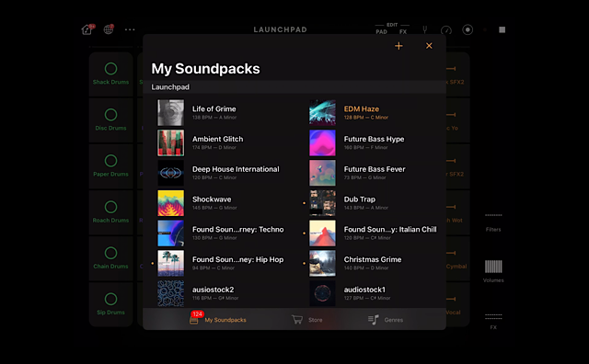Image resolution: width=589 pixels, height=364 pixels.
Task: Select Deep House International thumbnail
Action: click(x=170, y=173)
